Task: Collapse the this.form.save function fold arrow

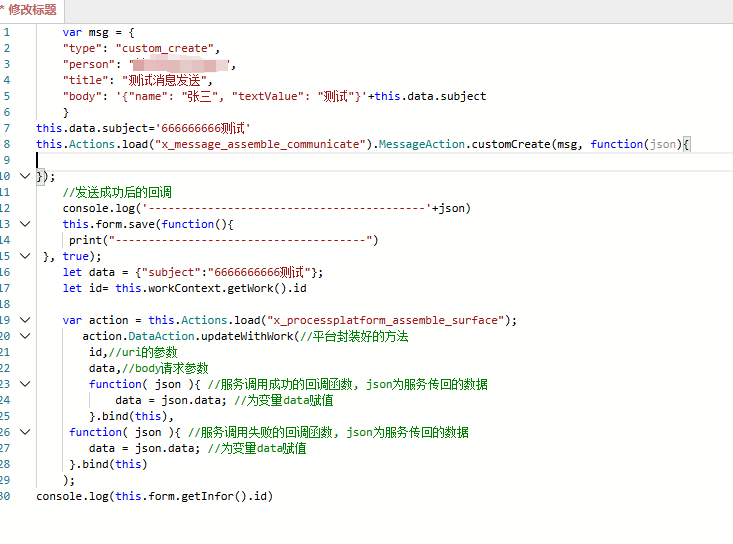Action: pos(25,224)
